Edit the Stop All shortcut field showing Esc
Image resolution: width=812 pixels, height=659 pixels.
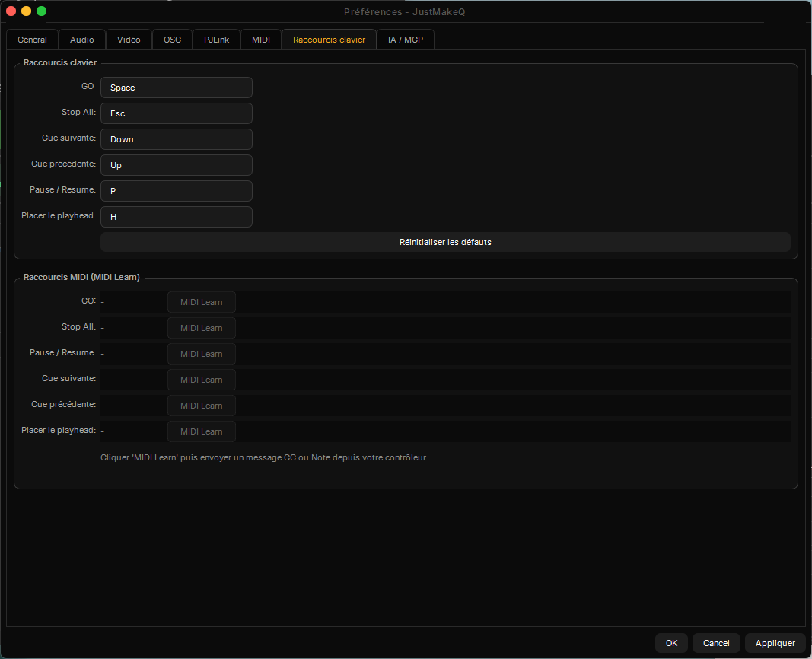coord(176,113)
